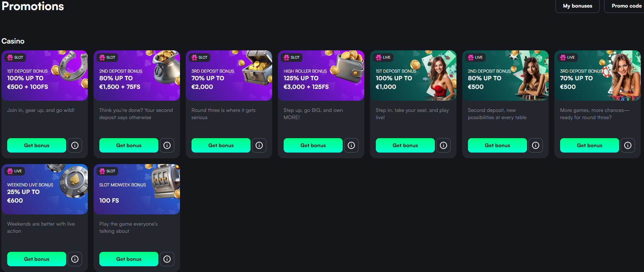Select the 2nd deposit bonus €1,500 + 75FS banner
The width and height of the screenshot is (644, 272).
(137, 76)
